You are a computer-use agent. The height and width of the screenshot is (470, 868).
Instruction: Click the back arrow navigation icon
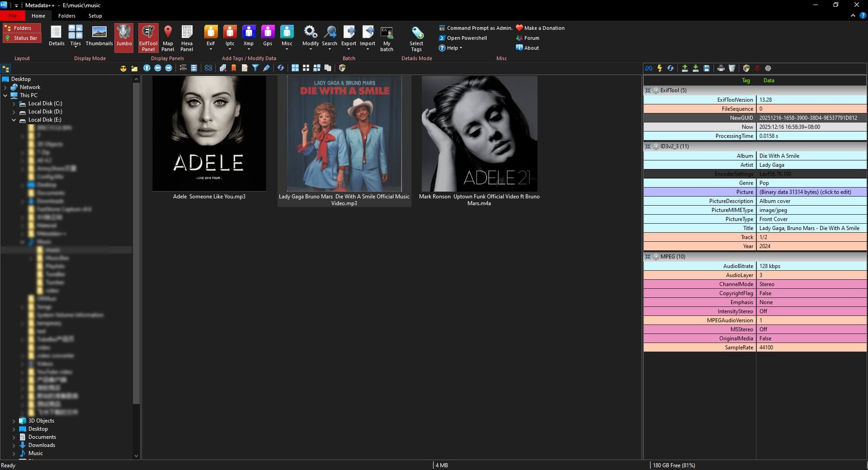click(158, 68)
